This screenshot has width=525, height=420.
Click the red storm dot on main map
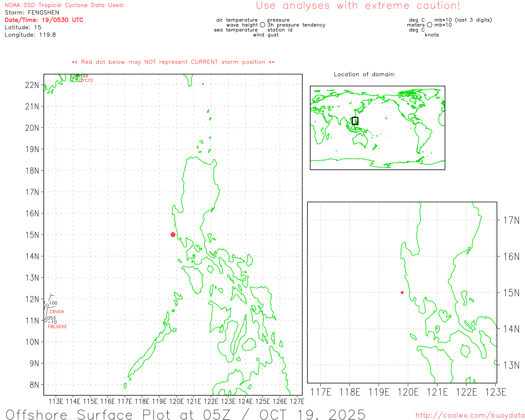(x=173, y=235)
